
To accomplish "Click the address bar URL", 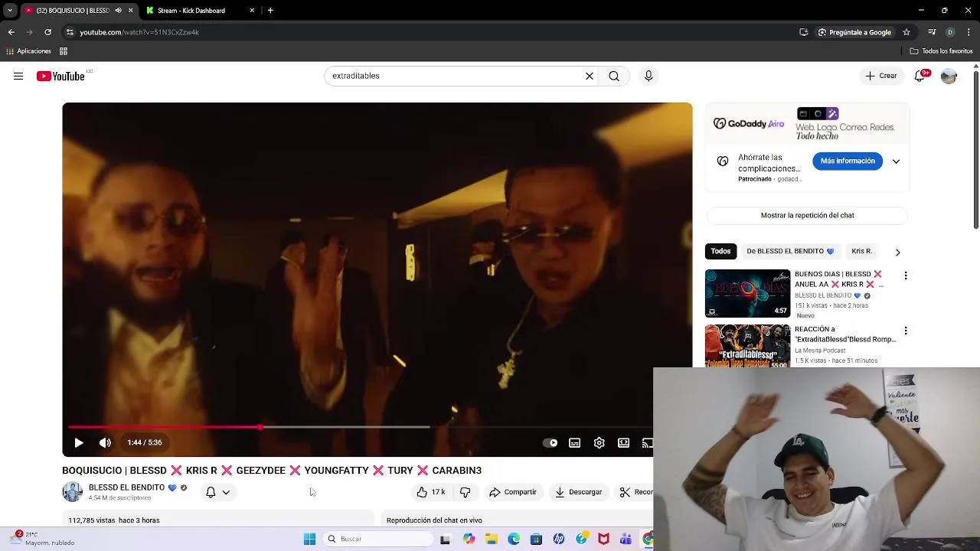I will click(139, 32).
